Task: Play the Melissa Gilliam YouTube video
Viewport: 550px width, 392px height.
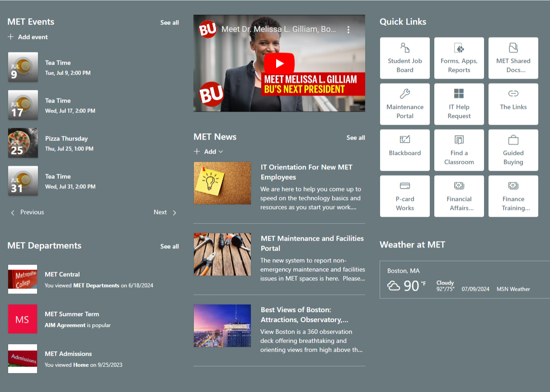Action: click(x=279, y=63)
